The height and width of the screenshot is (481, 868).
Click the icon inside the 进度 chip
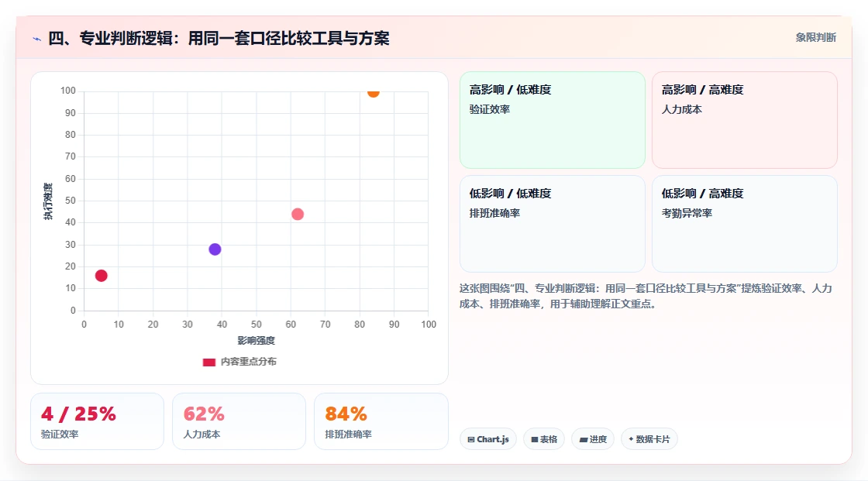(x=584, y=440)
